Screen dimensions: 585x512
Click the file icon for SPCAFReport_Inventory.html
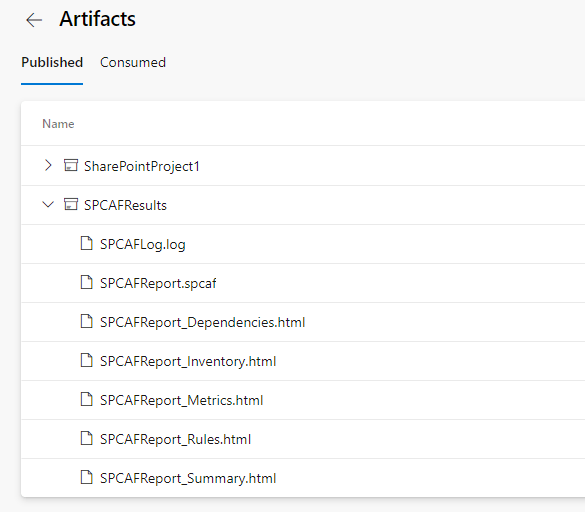[x=87, y=360]
